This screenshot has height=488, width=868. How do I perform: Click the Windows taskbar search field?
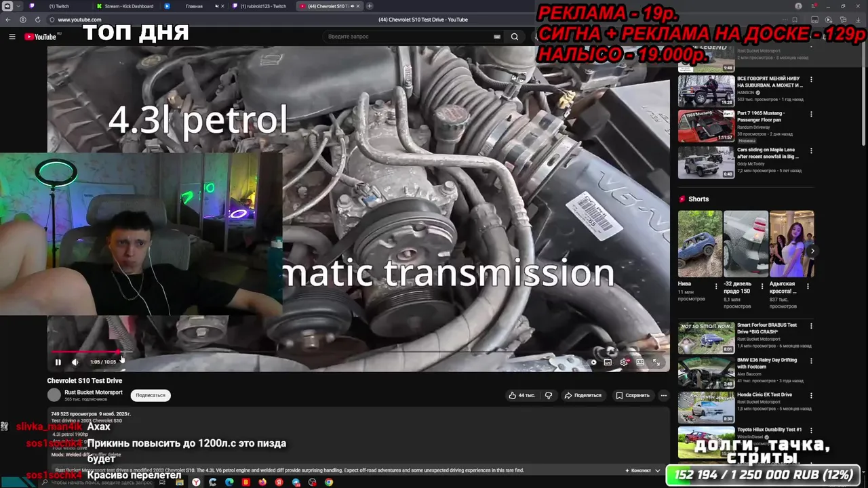pyautogui.click(x=98, y=482)
